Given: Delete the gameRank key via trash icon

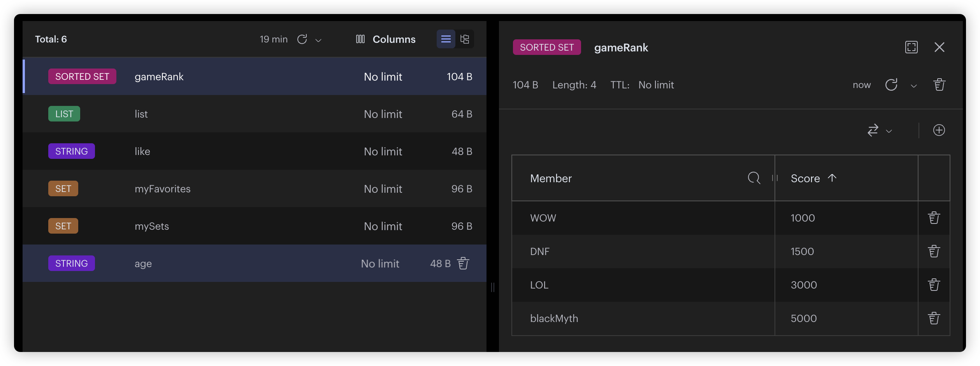Looking at the screenshot, I should click(x=939, y=85).
